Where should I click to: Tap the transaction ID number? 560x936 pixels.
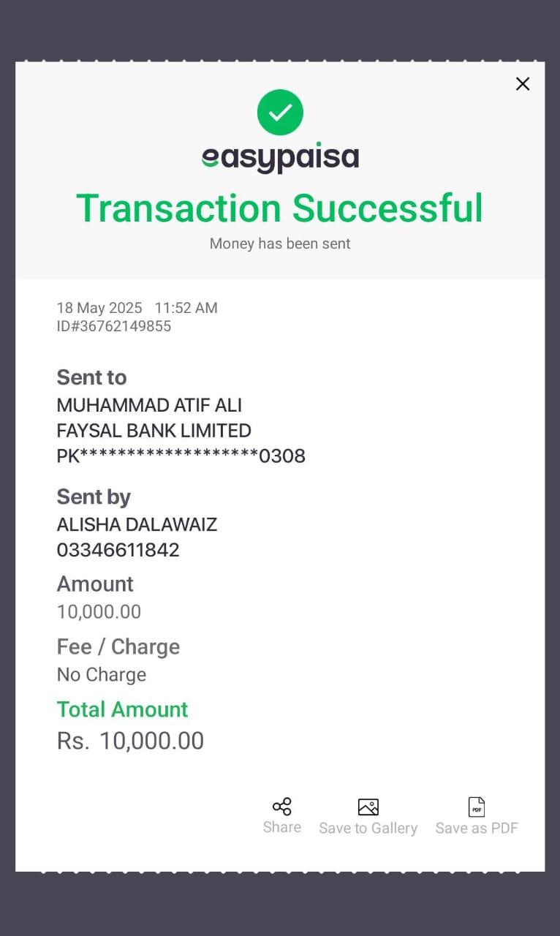pyautogui.click(x=114, y=326)
